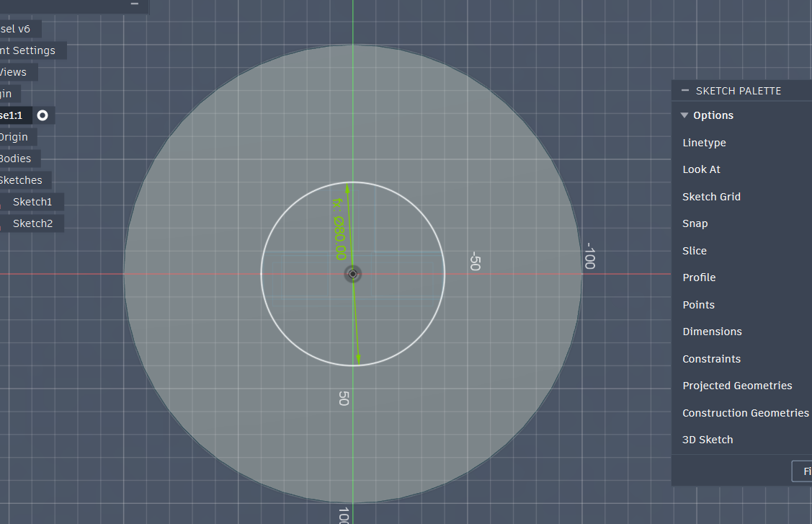Select Sketch1 in the browser tree
Viewport: 812px width, 524px height.
(32, 202)
